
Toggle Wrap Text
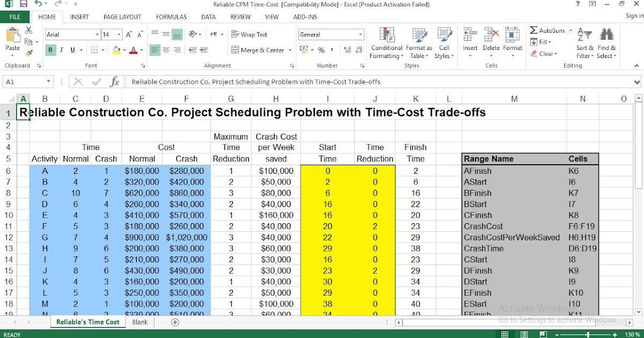click(x=249, y=34)
